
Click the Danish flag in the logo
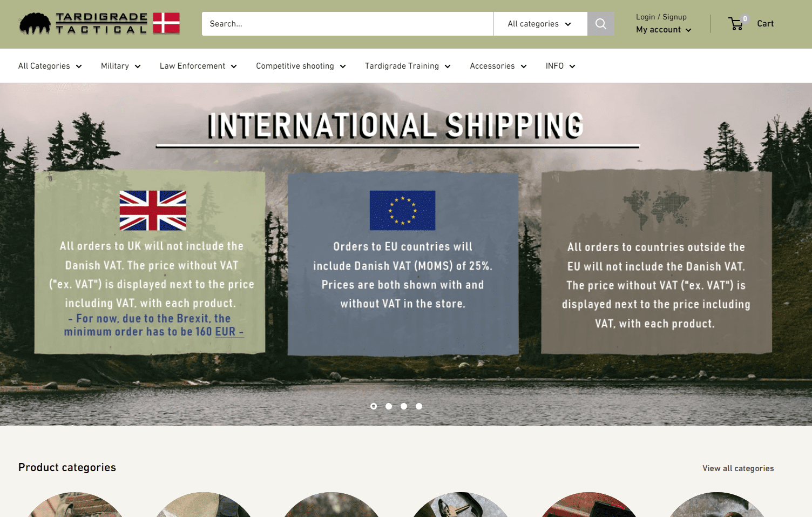(166, 23)
